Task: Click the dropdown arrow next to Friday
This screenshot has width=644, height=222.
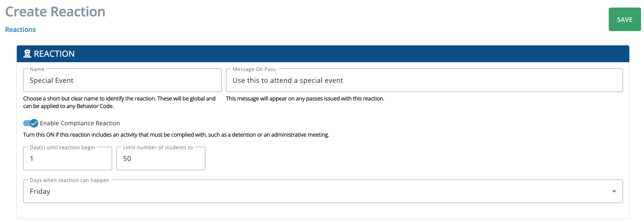Action: coord(614,192)
